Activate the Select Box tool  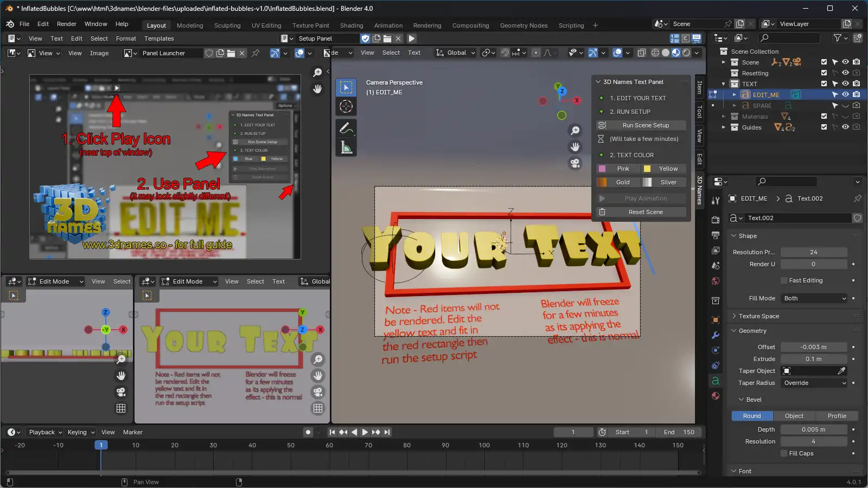346,87
